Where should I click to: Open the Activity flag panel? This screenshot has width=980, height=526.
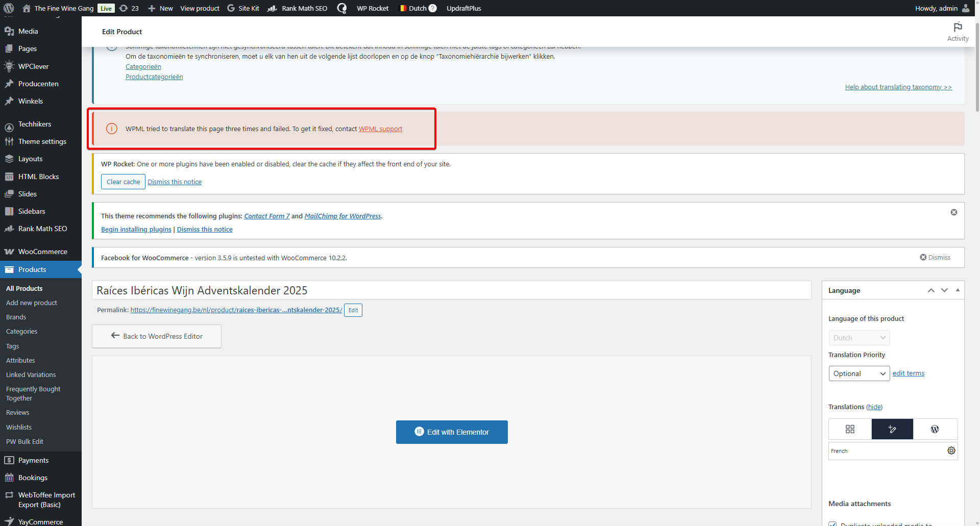click(x=958, y=32)
